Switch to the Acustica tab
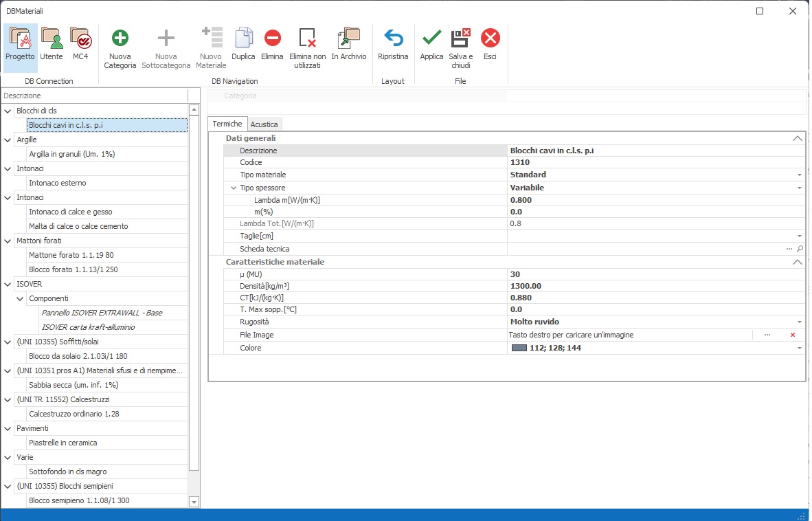 point(264,124)
